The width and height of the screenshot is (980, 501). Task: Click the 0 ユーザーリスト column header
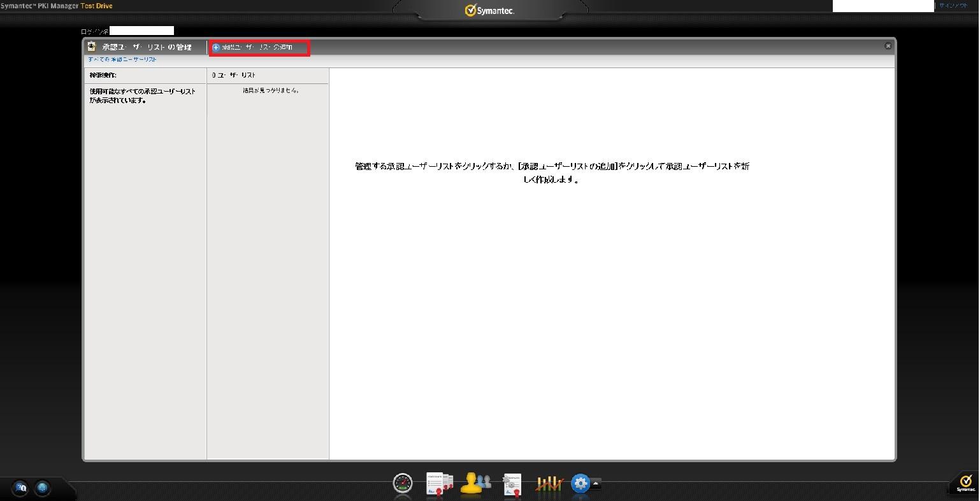coord(234,75)
